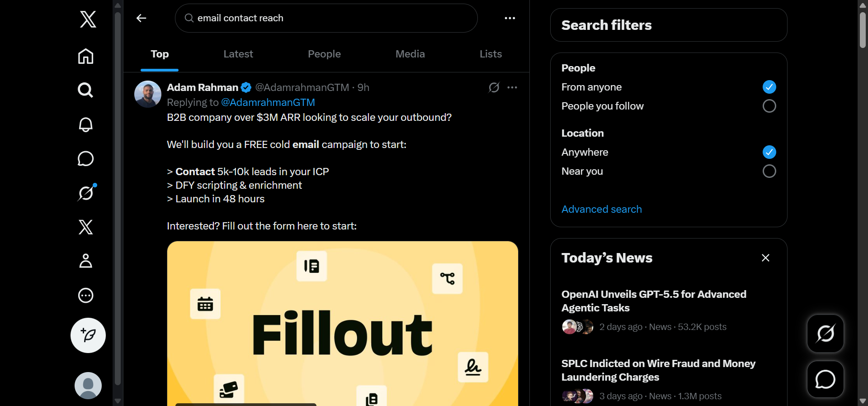This screenshot has width=868, height=406.
Task: Switch to the Latest search tab
Action: [238, 54]
